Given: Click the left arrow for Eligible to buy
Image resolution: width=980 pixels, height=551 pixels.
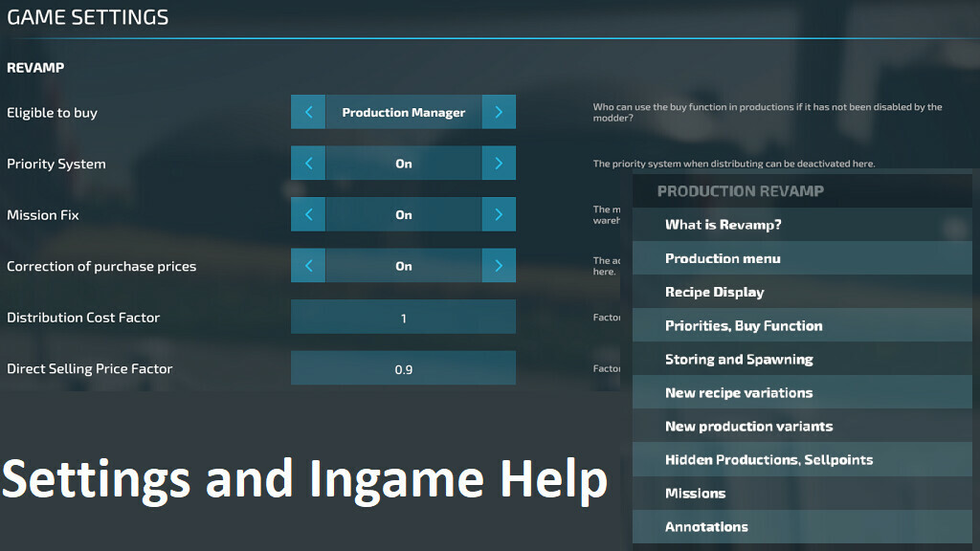Looking at the screenshot, I should pos(307,112).
